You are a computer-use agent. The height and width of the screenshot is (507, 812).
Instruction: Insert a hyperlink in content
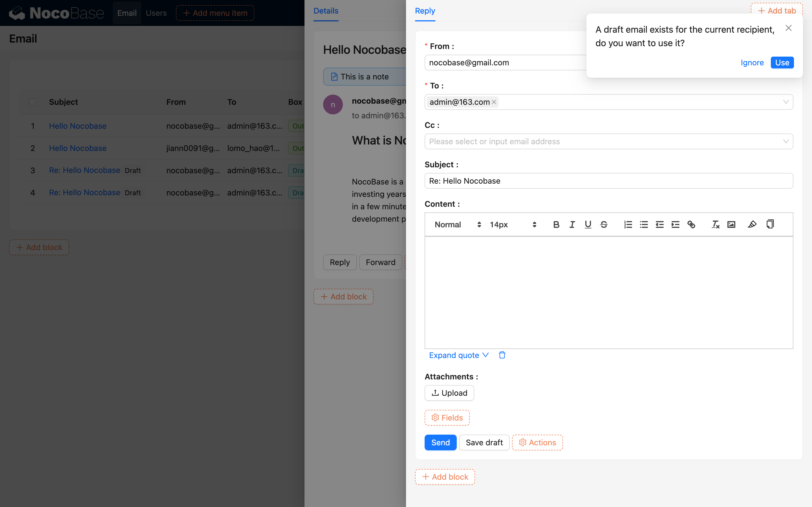tap(691, 225)
